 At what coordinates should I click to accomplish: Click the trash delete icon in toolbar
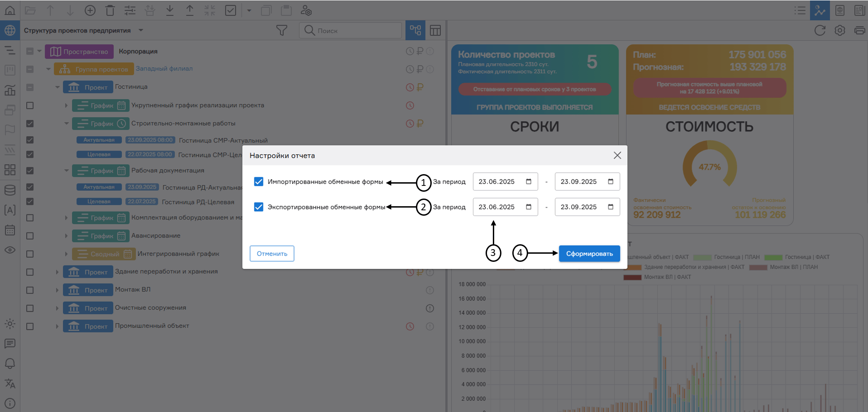pyautogui.click(x=110, y=10)
